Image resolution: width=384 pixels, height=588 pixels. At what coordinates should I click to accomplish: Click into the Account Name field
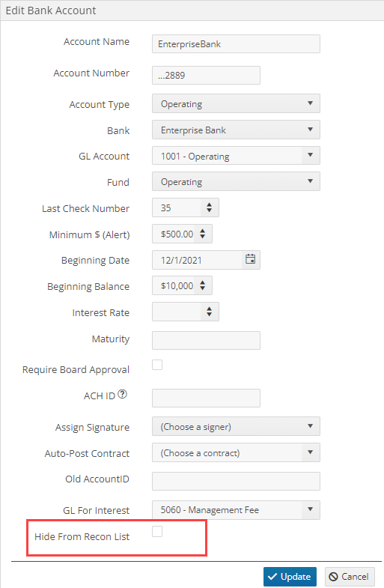click(x=236, y=44)
